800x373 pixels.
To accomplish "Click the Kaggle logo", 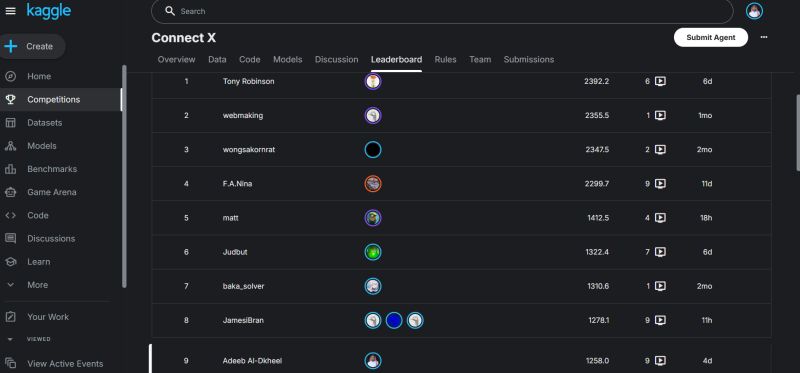I will click(48, 11).
